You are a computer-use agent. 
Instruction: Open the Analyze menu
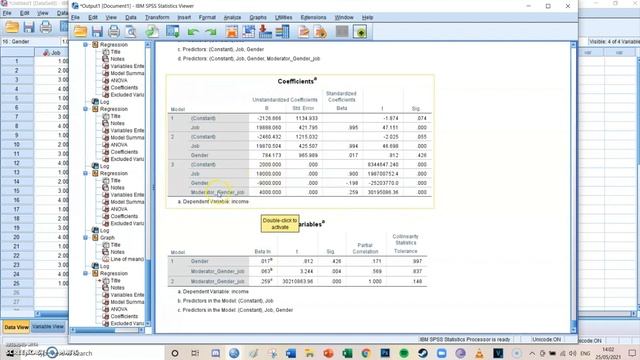click(232, 18)
